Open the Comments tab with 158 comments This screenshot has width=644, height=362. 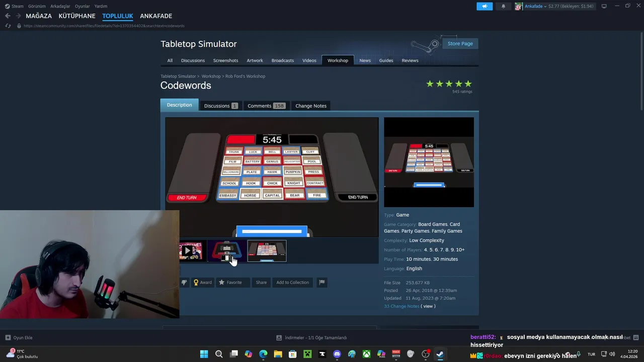point(266,106)
